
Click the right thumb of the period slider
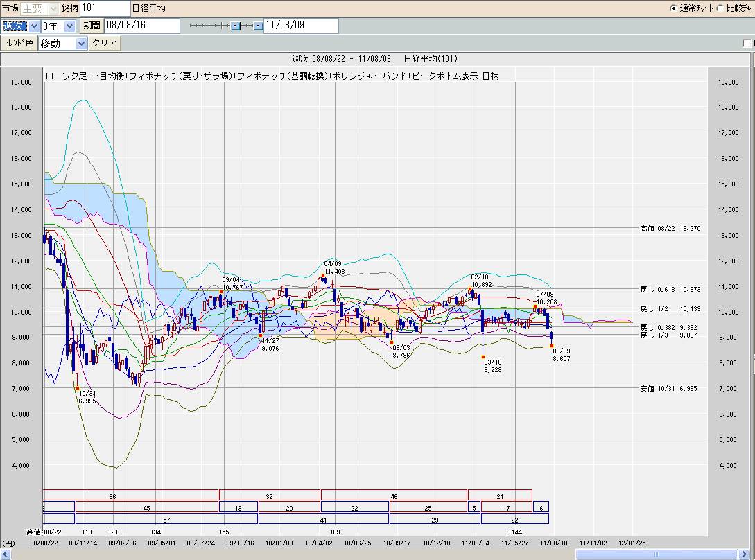[x=259, y=26]
